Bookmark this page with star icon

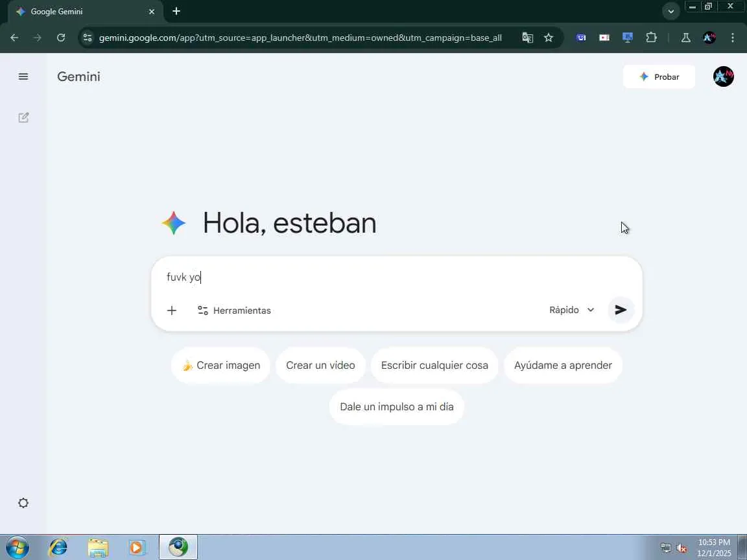coord(549,38)
